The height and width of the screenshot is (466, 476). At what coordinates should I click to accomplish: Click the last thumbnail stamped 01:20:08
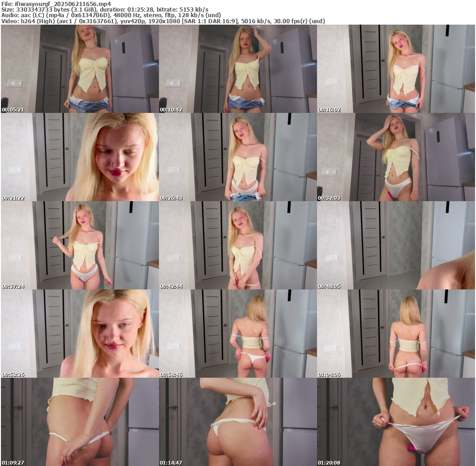(x=396, y=421)
